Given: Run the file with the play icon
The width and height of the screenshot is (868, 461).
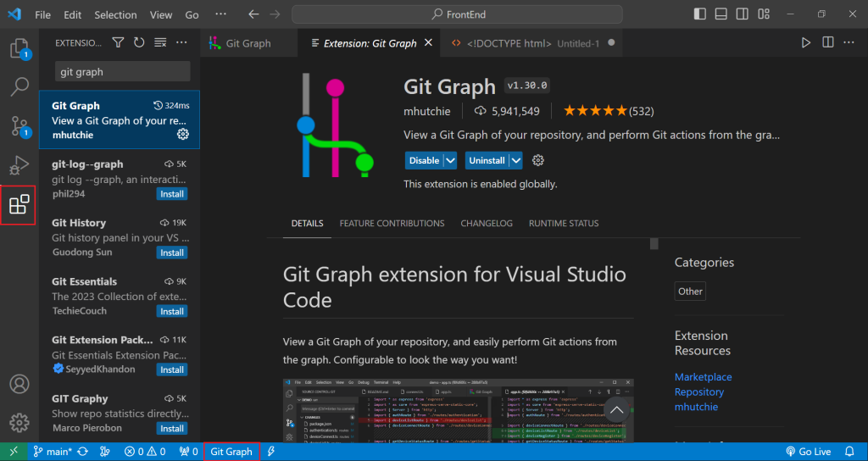Looking at the screenshot, I should pos(806,42).
